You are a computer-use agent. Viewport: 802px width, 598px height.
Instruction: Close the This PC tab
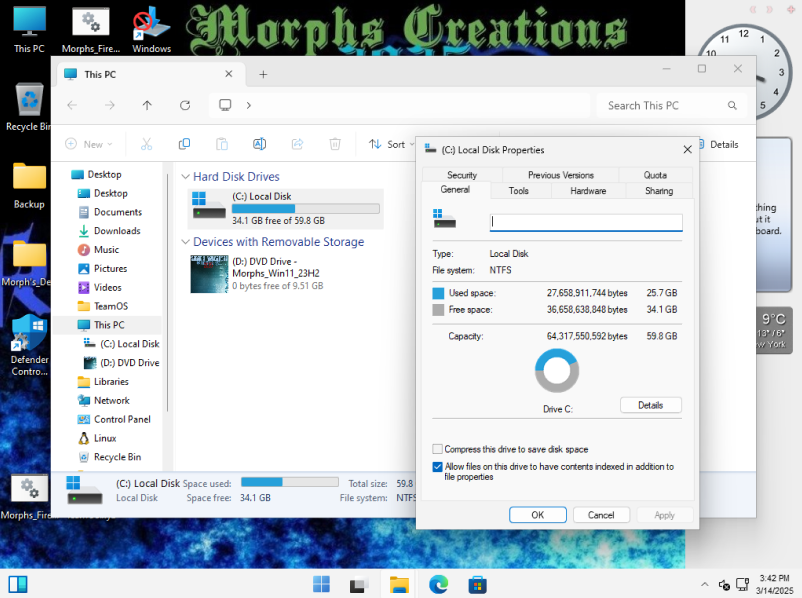(229, 74)
